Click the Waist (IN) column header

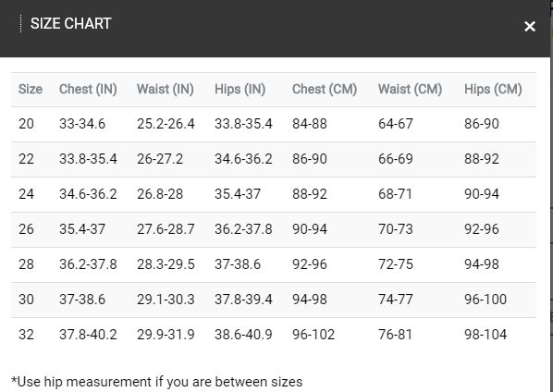(x=166, y=89)
